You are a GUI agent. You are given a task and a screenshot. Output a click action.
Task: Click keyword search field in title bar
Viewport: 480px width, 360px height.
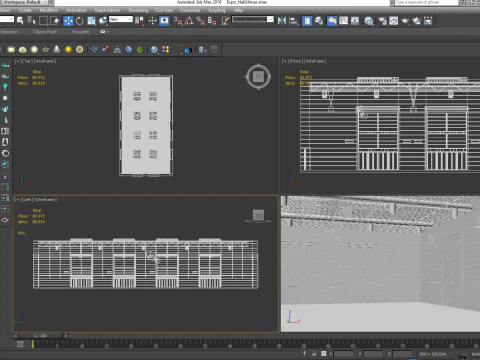click(426, 2)
